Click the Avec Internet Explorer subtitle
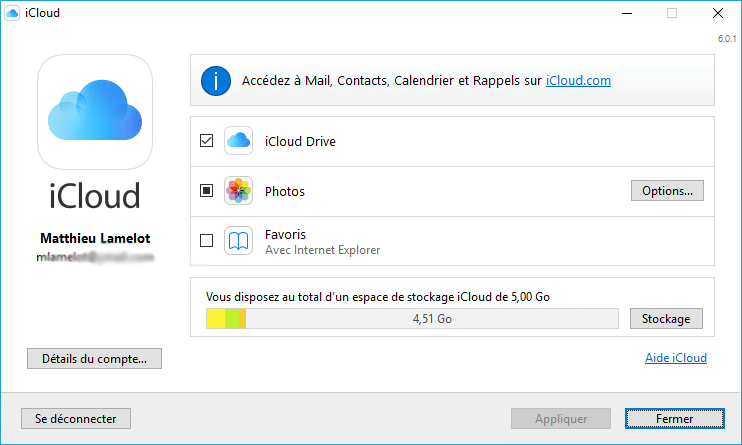This screenshot has height=445, width=742. pos(322,250)
